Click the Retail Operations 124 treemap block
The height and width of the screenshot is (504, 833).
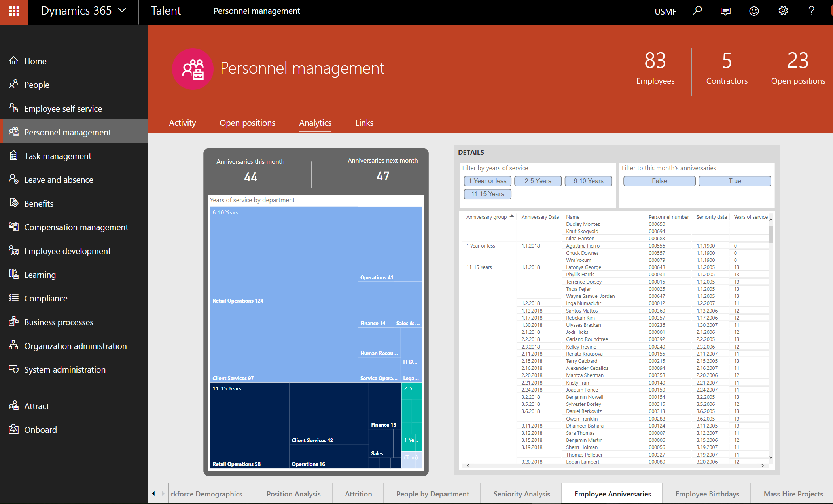click(284, 255)
